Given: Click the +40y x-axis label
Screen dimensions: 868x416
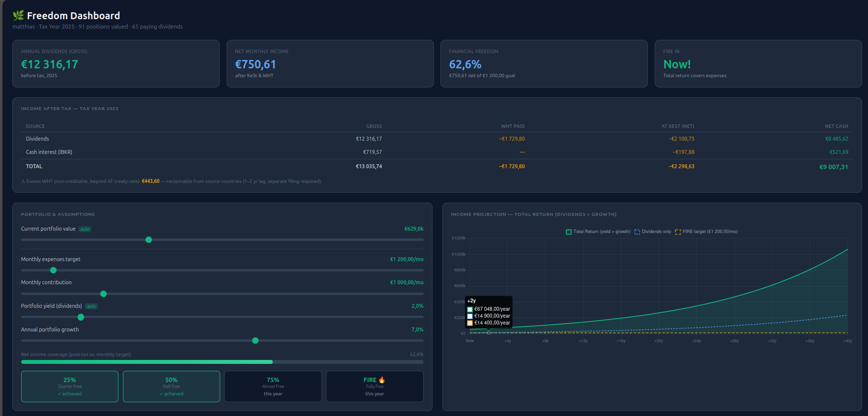Looking at the screenshot, I should pos(847,341).
